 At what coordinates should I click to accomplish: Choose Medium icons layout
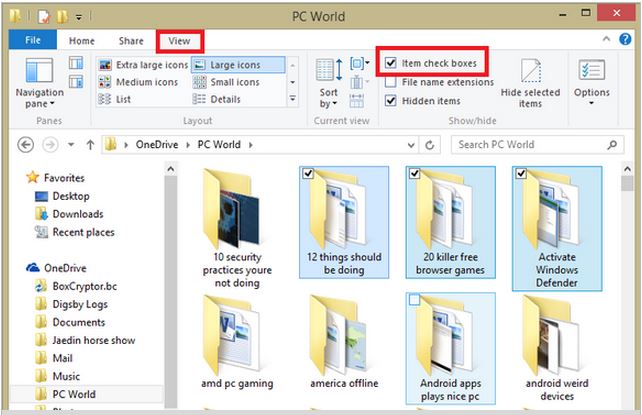[138, 82]
